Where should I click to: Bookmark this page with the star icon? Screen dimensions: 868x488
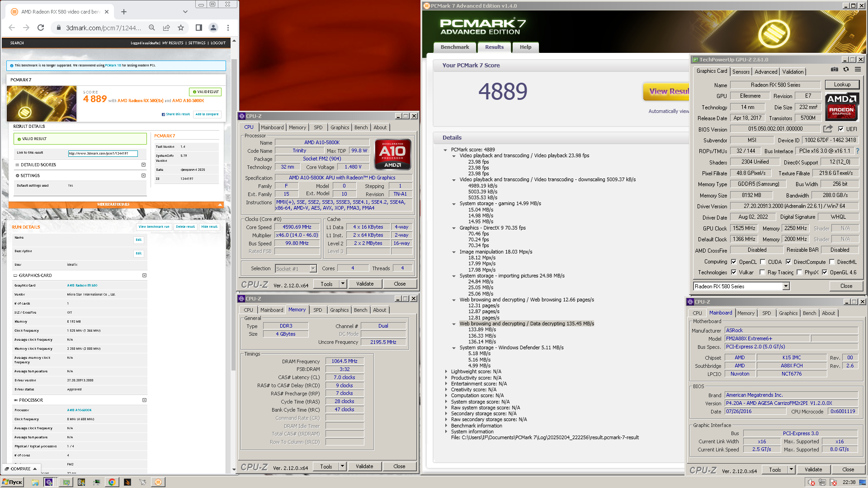click(x=181, y=28)
